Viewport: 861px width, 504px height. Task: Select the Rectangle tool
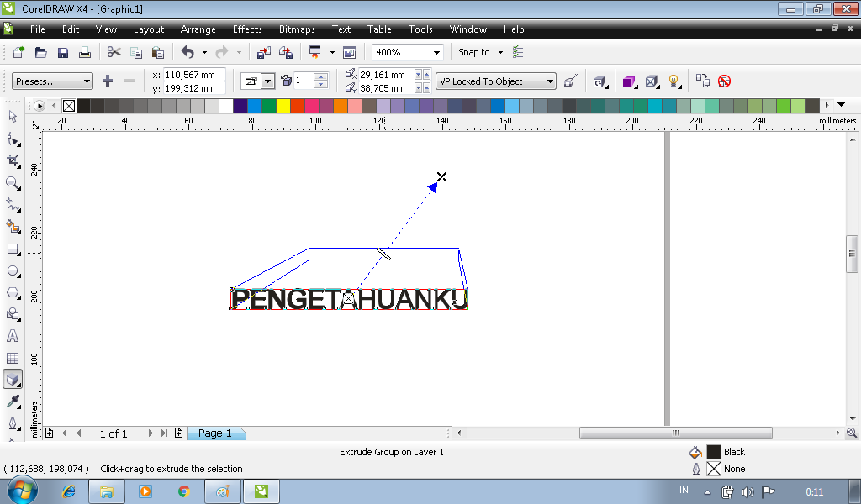pos(12,249)
